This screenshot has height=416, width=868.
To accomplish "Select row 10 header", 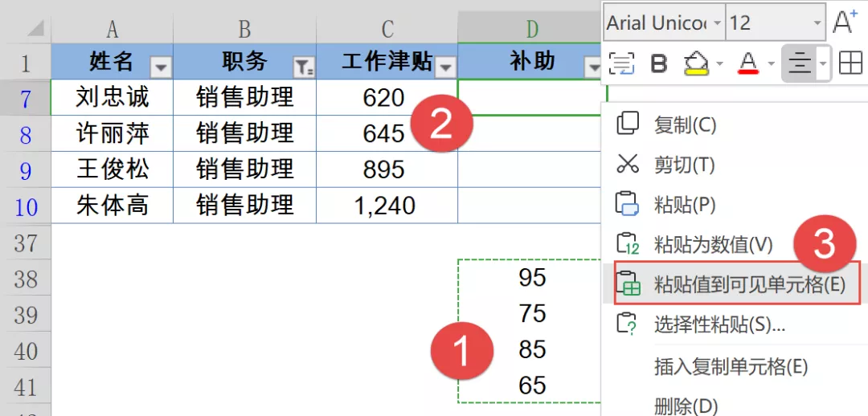I will [x=26, y=206].
